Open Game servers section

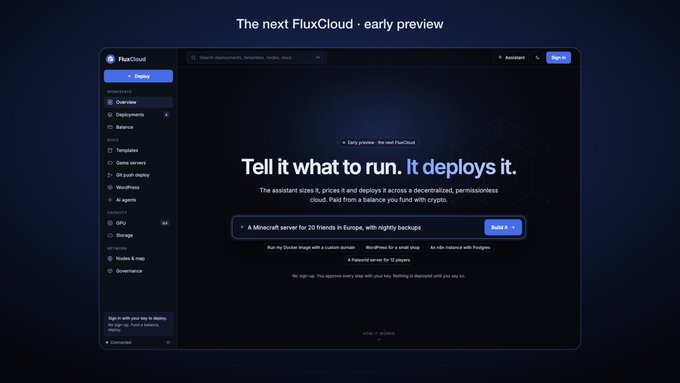coord(138,163)
